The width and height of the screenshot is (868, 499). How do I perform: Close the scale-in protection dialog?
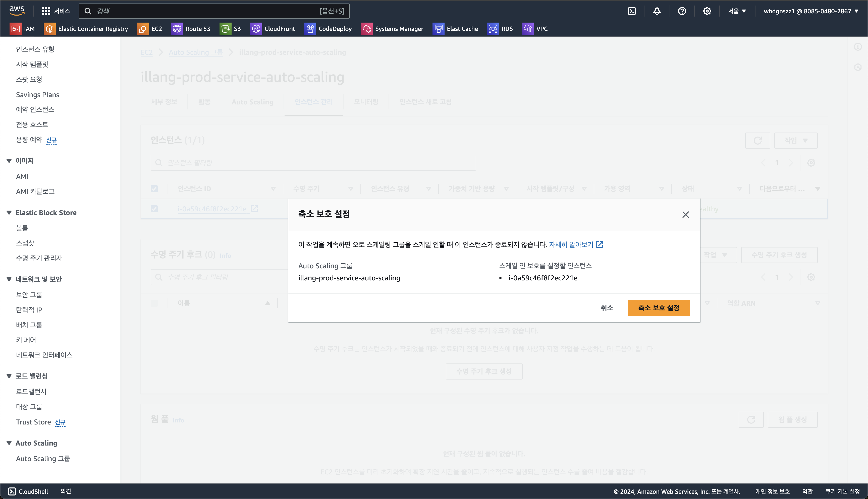[x=685, y=215]
